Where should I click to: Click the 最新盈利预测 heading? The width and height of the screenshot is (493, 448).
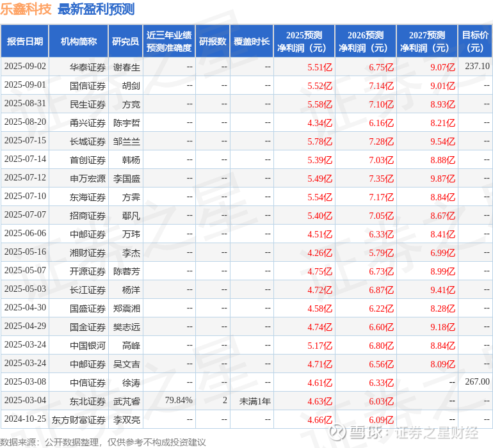(x=96, y=9)
